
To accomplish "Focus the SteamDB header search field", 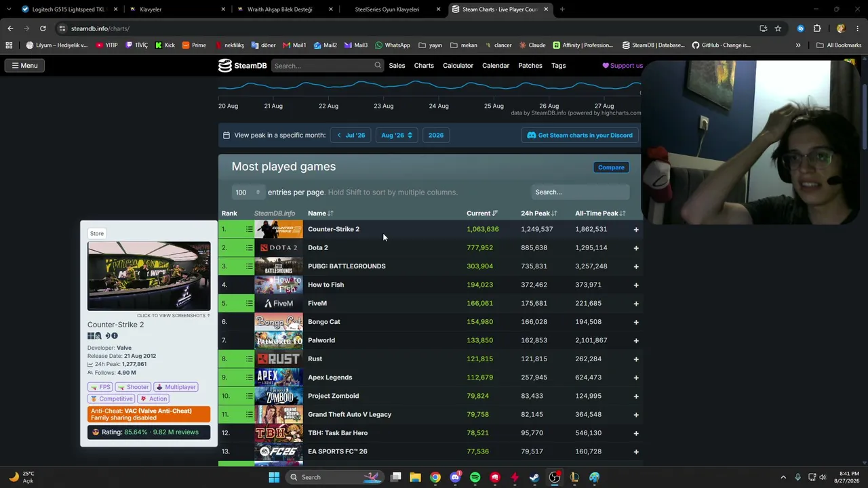I will [x=328, y=66].
